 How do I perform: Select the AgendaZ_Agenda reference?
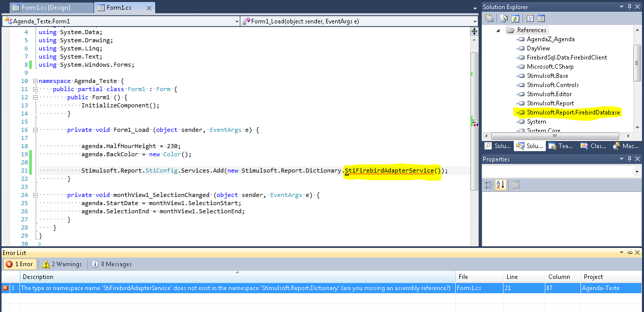point(550,39)
